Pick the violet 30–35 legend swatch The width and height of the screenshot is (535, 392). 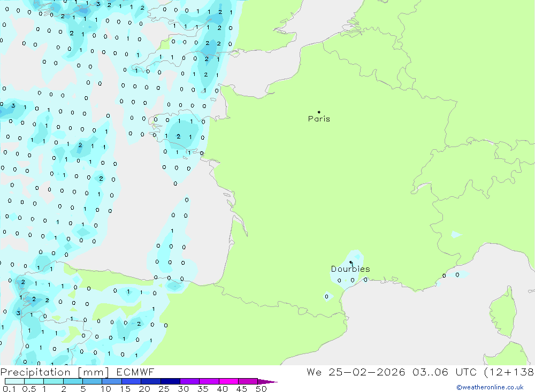tap(189, 381)
